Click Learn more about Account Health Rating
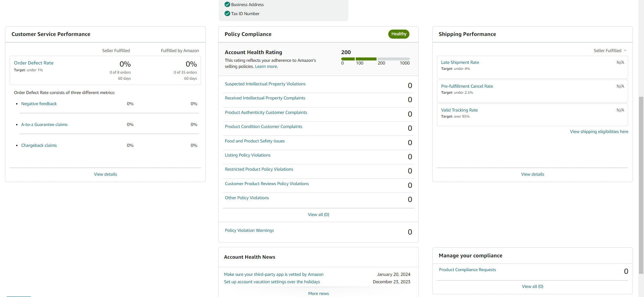 266,67
